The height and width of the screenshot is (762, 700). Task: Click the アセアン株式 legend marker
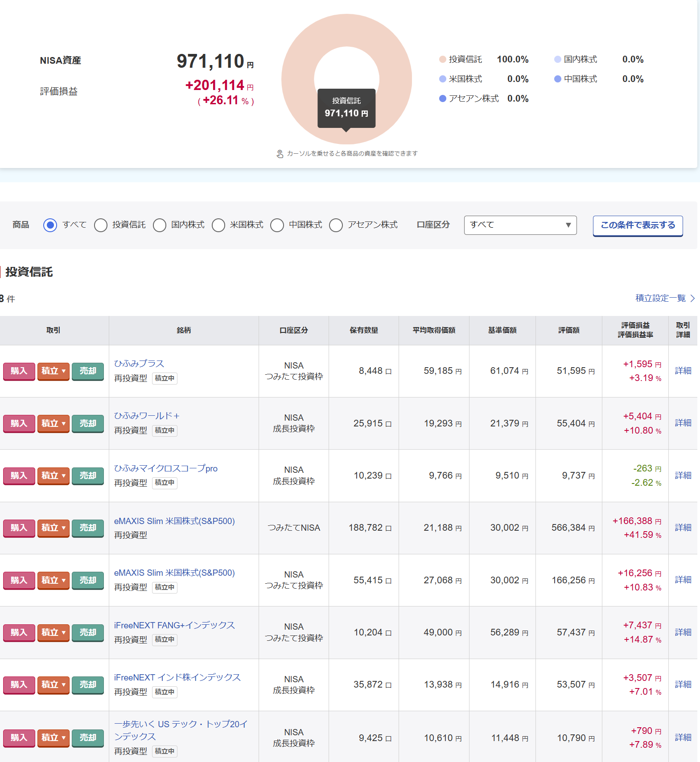pyautogui.click(x=442, y=98)
